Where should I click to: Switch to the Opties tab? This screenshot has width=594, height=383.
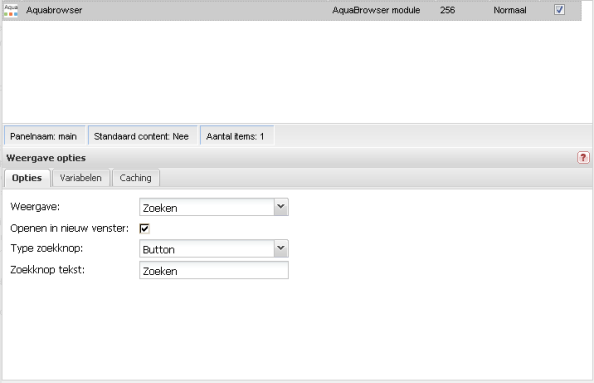27,178
